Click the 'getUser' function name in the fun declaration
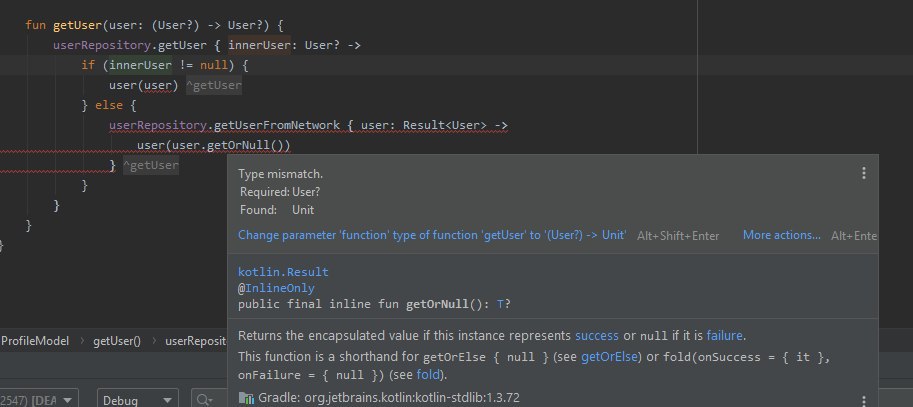The height and width of the screenshot is (407, 913). click(77, 26)
